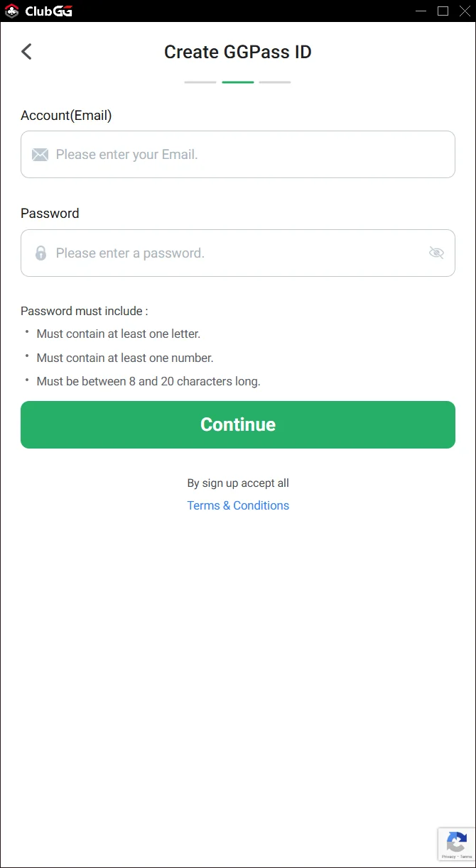
Task: Select the first progress step indicator
Action: pos(200,82)
